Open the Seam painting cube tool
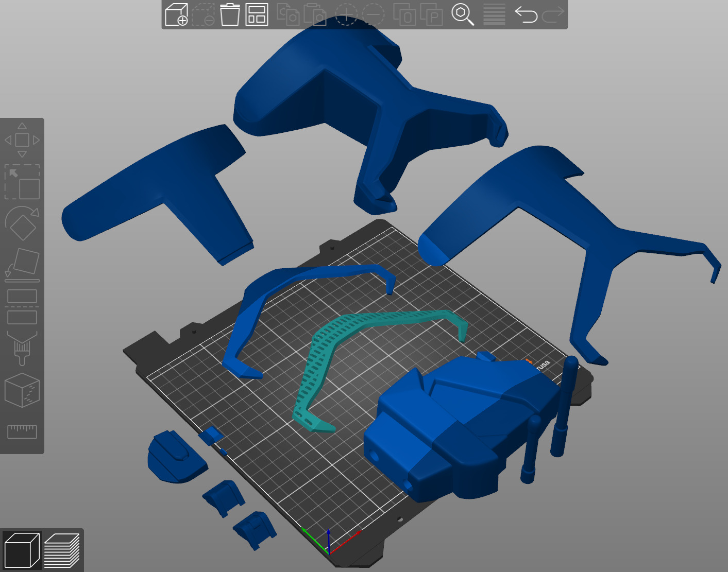This screenshot has height=572, width=728. click(x=22, y=390)
